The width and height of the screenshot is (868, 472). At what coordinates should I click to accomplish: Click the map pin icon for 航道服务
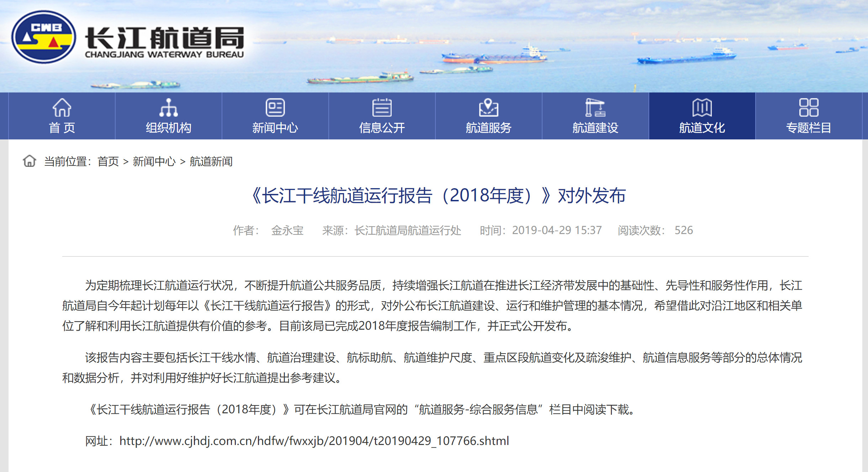point(488,107)
